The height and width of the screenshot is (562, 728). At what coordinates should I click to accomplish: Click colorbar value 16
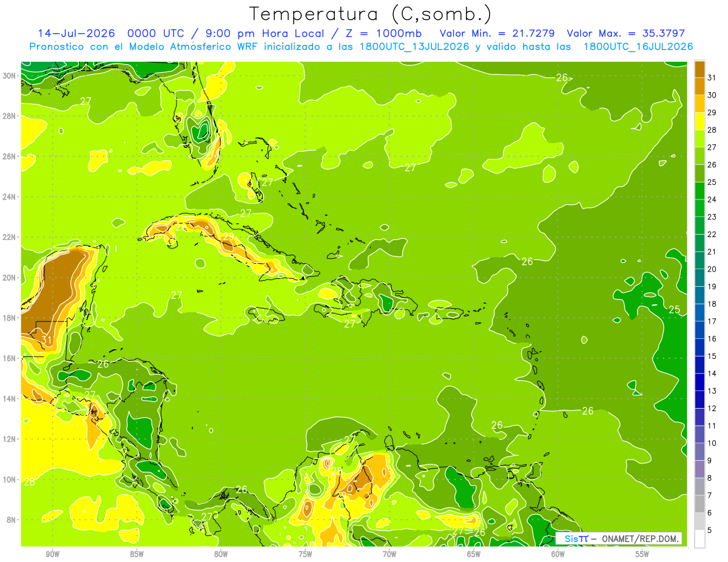click(x=712, y=338)
